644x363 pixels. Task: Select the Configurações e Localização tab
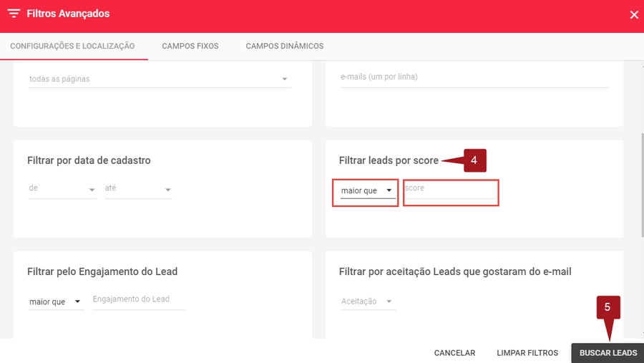tap(72, 46)
